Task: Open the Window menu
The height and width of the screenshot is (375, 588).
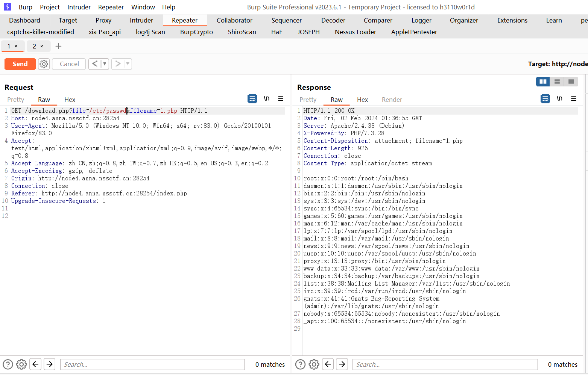Action: point(143,7)
